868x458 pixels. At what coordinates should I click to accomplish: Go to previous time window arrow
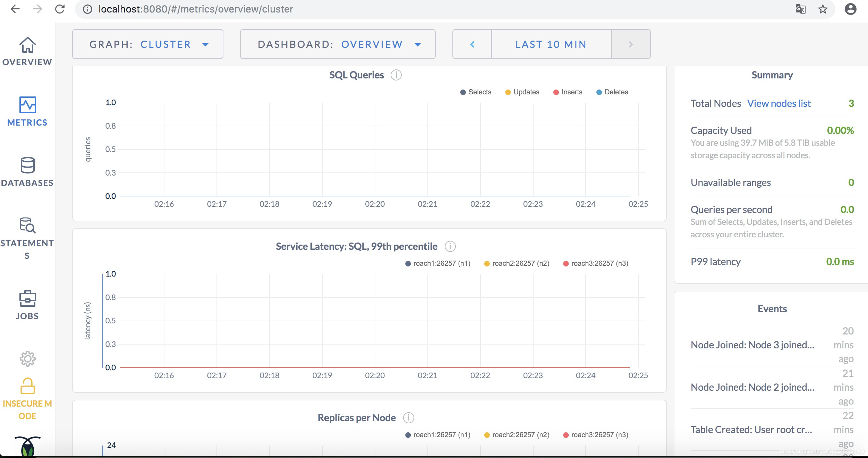[472, 44]
